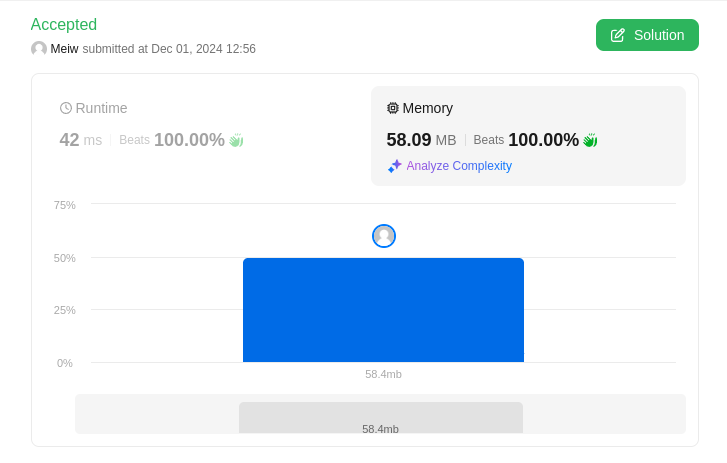727x463 pixels.
Task: Click the 75% axis label
Action: [x=64, y=205]
